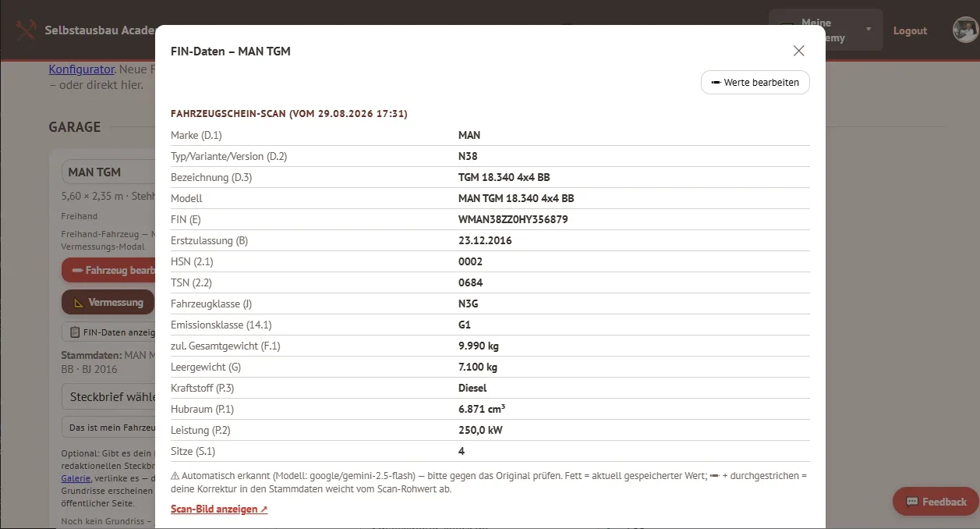Screen dimensions: 980x529
Task: Click the Fahrzeug bearbeiten button in Garage
Action: tap(108, 270)
